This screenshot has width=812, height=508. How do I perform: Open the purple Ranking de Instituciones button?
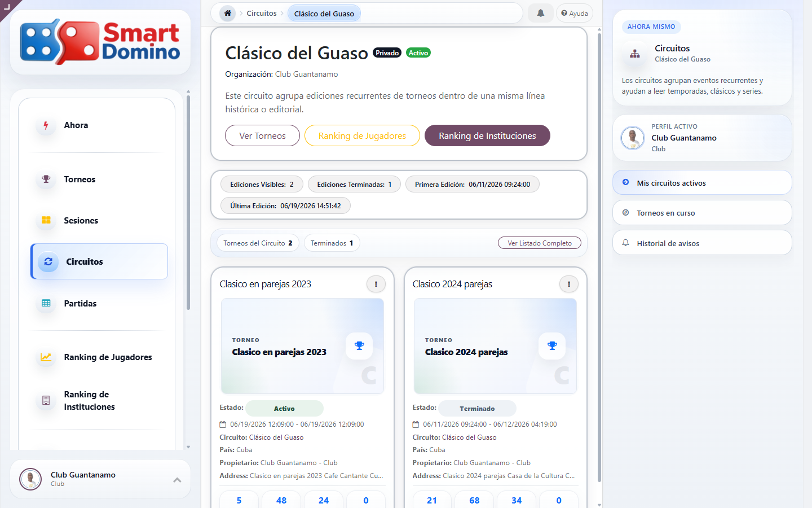click(487, 135)
